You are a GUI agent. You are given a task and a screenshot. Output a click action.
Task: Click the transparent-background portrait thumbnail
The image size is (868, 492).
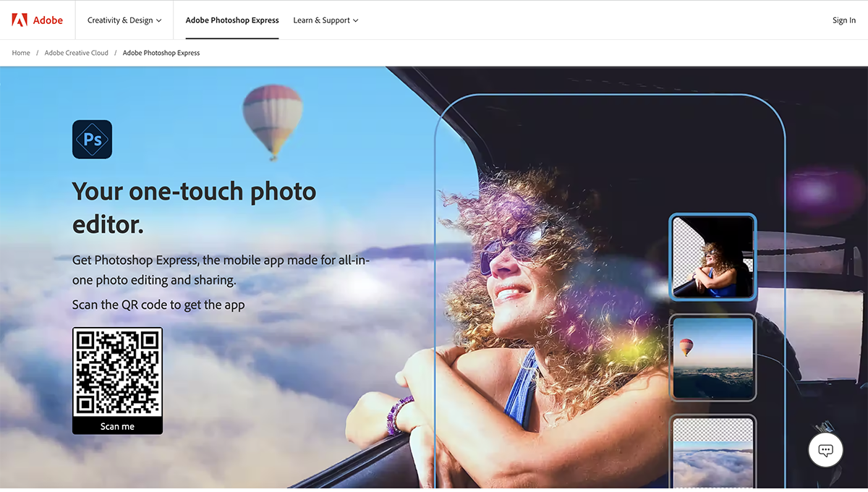tap(712, 256)
